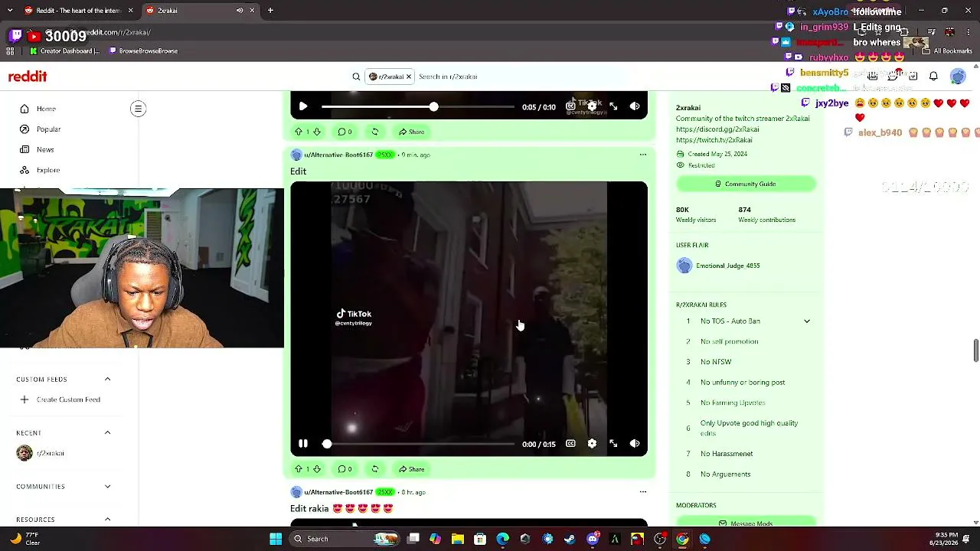980x551 pixels.
Task: Open Steam from the taskbar
Action: click(570, 539)
